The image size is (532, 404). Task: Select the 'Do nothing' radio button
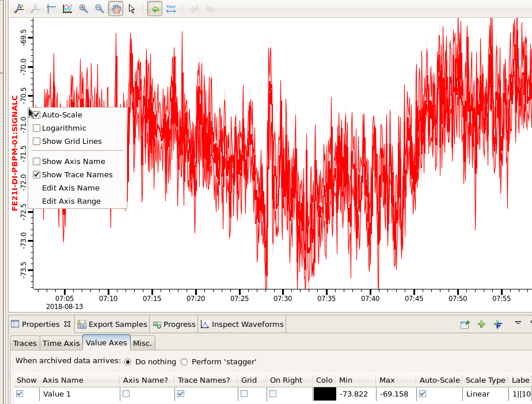128,362
